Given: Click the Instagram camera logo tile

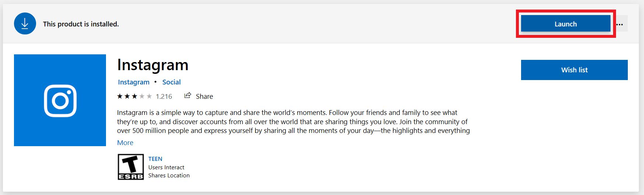Looking at the screenshot, I should click(60, 100).
